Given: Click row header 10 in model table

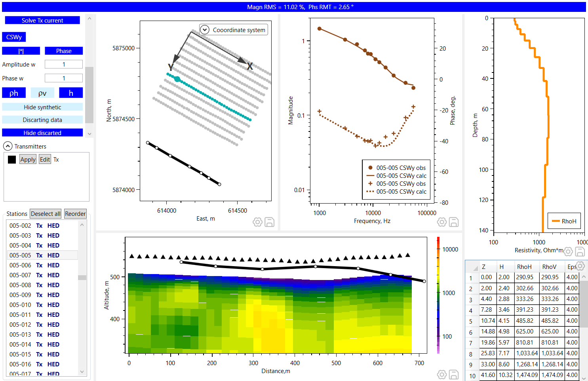Looking at the screenshot, I should coord(472,375).
